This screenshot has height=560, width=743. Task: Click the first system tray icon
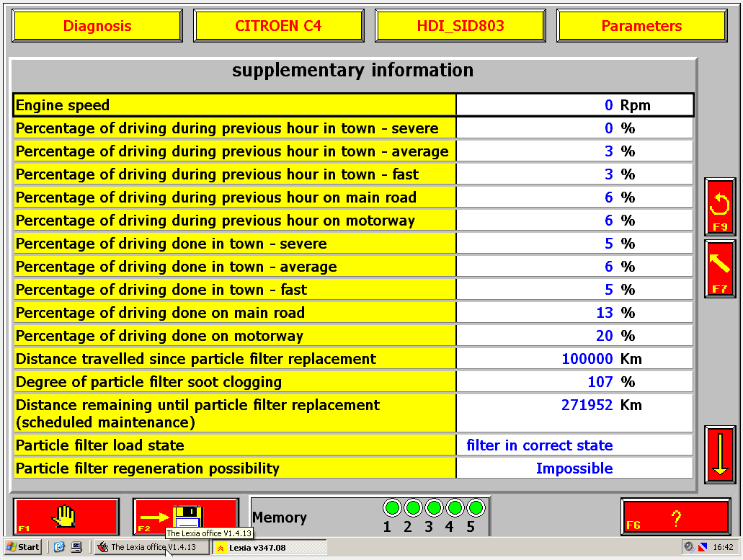coord(688,547)
